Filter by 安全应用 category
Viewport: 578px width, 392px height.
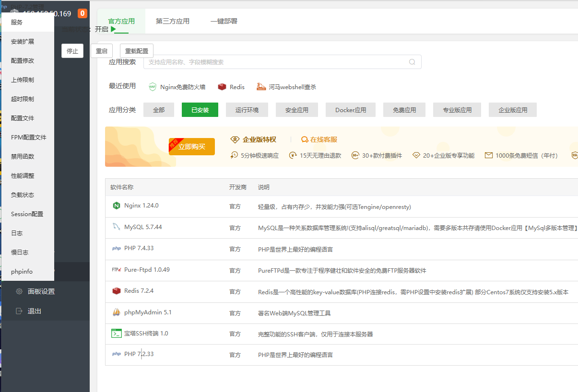click(x=297, y=110)
